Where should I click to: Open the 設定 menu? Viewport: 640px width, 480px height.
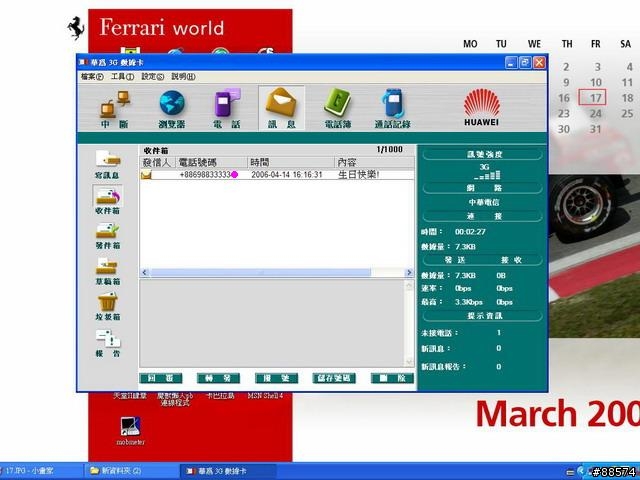click(x=152, y=77)
